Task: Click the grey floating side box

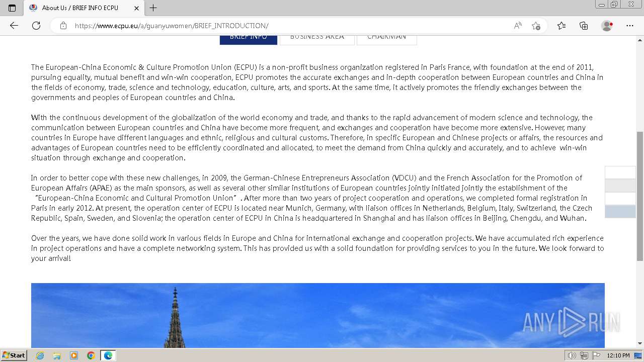Action: (620, 186)
